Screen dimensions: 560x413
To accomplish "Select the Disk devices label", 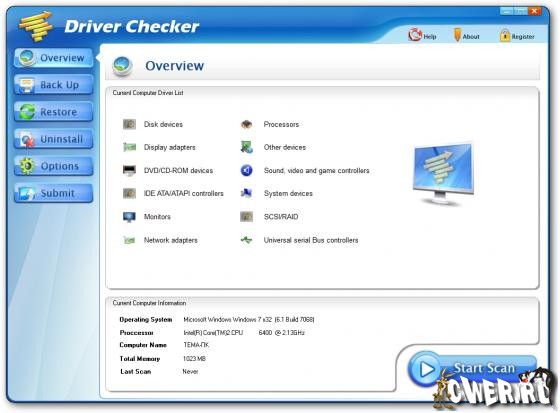I will (163, 124).
